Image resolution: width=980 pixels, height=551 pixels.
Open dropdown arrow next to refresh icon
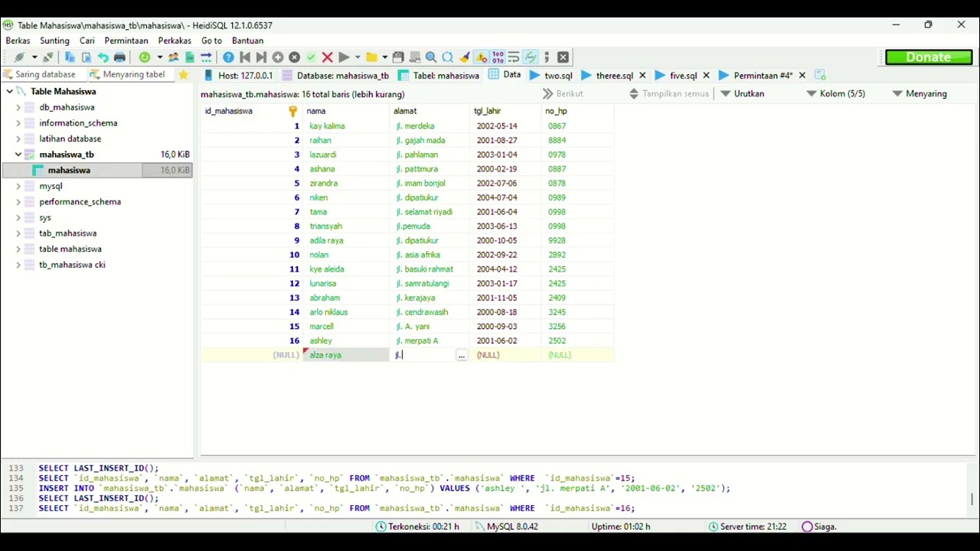coord(159,57)
